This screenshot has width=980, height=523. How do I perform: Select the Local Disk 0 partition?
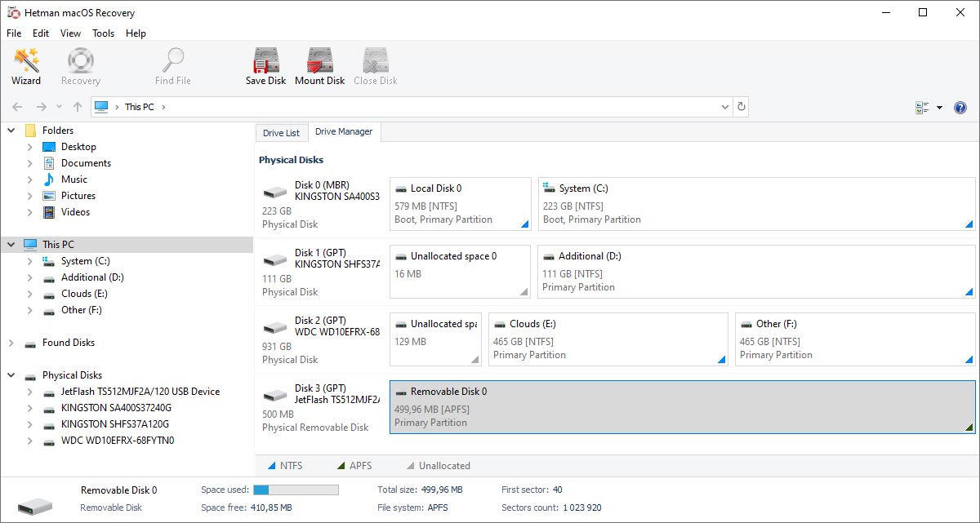[461, 204]
